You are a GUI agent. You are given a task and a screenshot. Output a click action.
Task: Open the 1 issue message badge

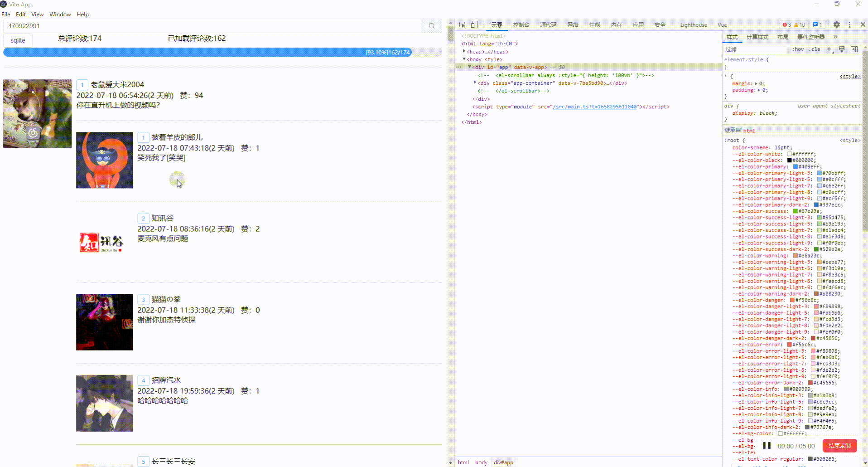pyautogui.click(x=817, y=25)
